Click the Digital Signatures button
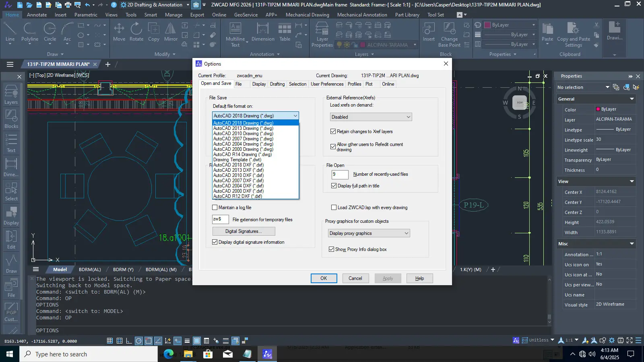This screenshot has width=644, height=362. pos(244,231)
